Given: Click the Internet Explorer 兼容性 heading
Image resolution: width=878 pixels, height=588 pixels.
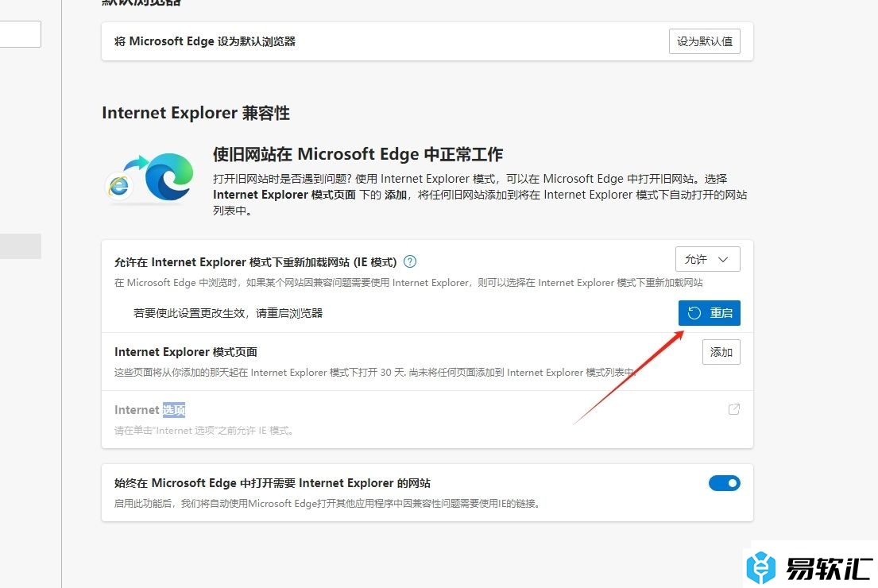Looking at the screenshot, I should tap(196, 113).
